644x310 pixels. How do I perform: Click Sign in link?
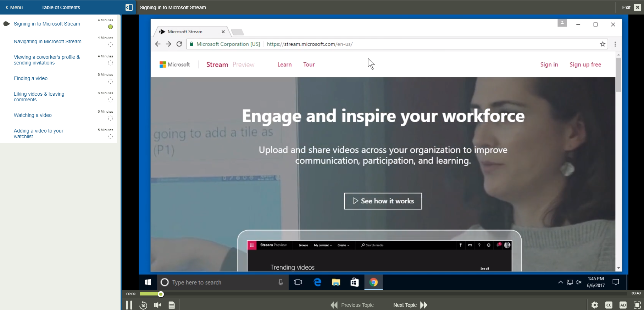click(549, 64)
